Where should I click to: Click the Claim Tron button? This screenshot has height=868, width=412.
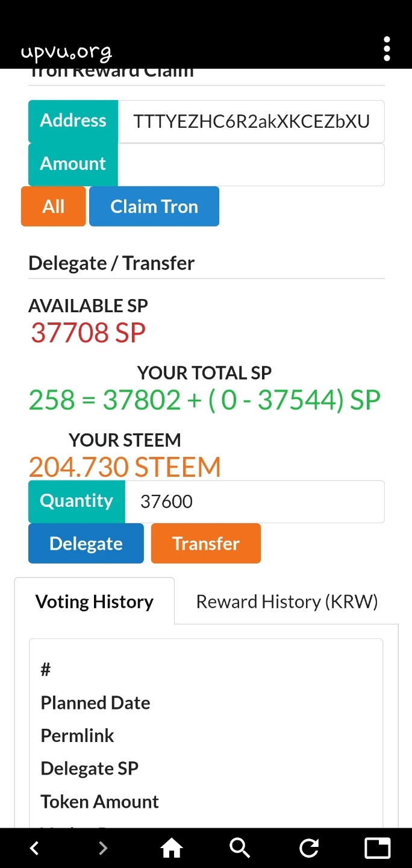pos(154,206)
